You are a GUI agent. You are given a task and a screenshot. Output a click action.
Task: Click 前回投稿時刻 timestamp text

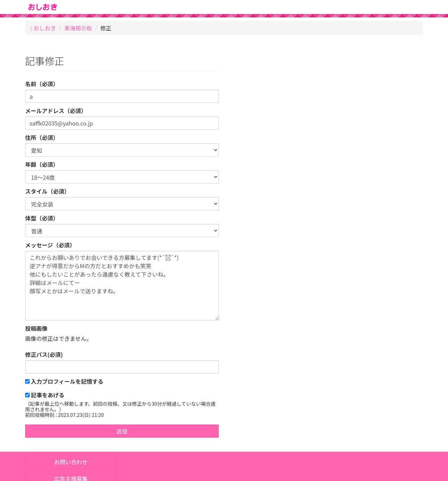pos(65,415)
